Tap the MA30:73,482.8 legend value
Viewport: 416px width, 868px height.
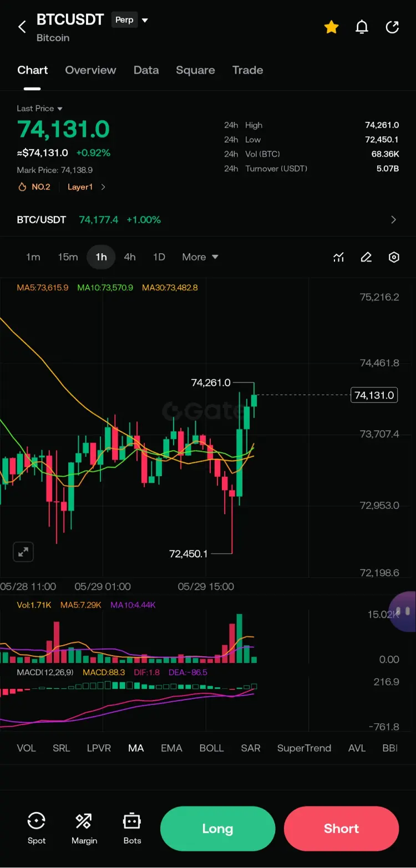tap(170, 288)
